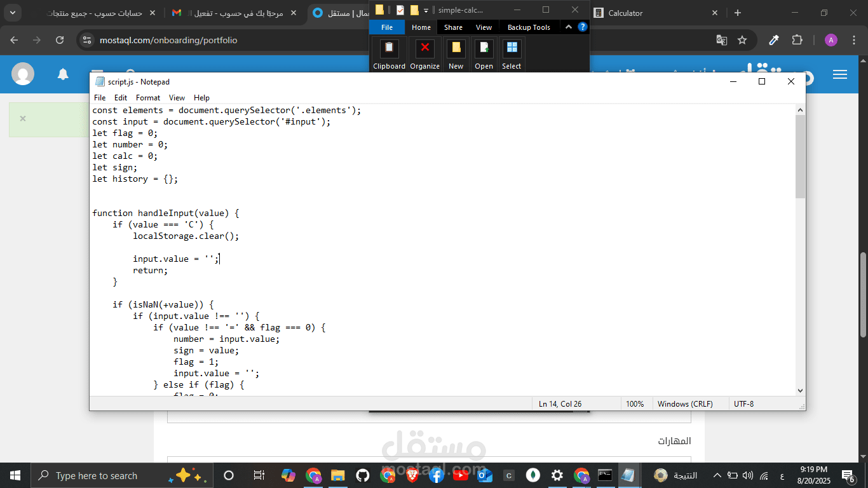
Task: Show hidden system tray icons chevron
Action: [717, 475]
